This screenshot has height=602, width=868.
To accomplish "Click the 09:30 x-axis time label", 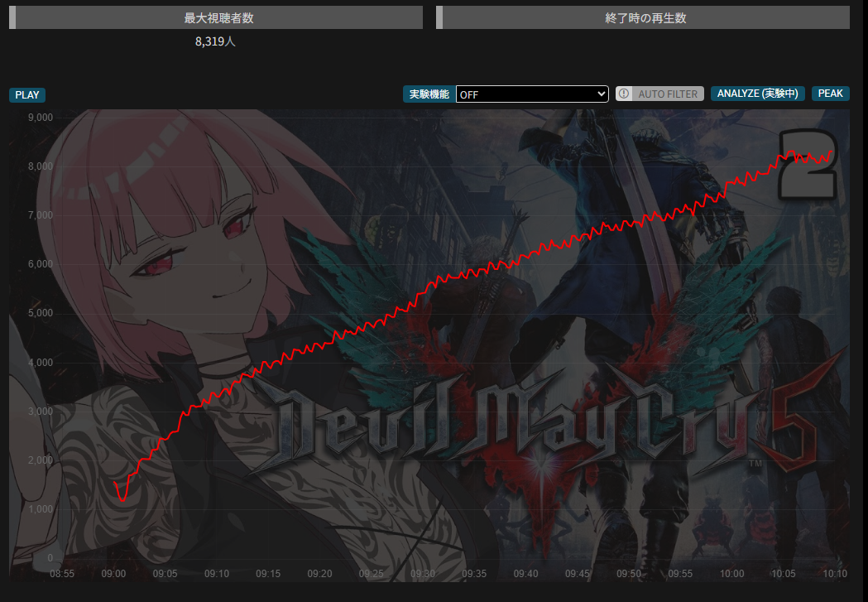I will [422, 574].
